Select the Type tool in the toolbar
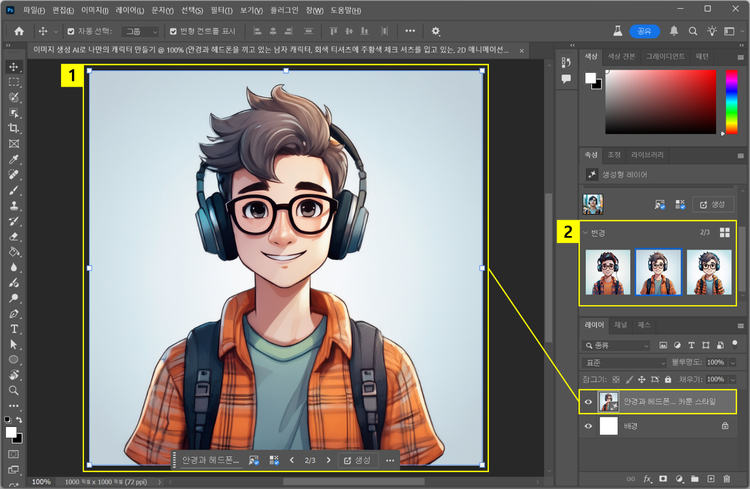The height and width of the screenshot is (489, 750). (x=14, y=329)
